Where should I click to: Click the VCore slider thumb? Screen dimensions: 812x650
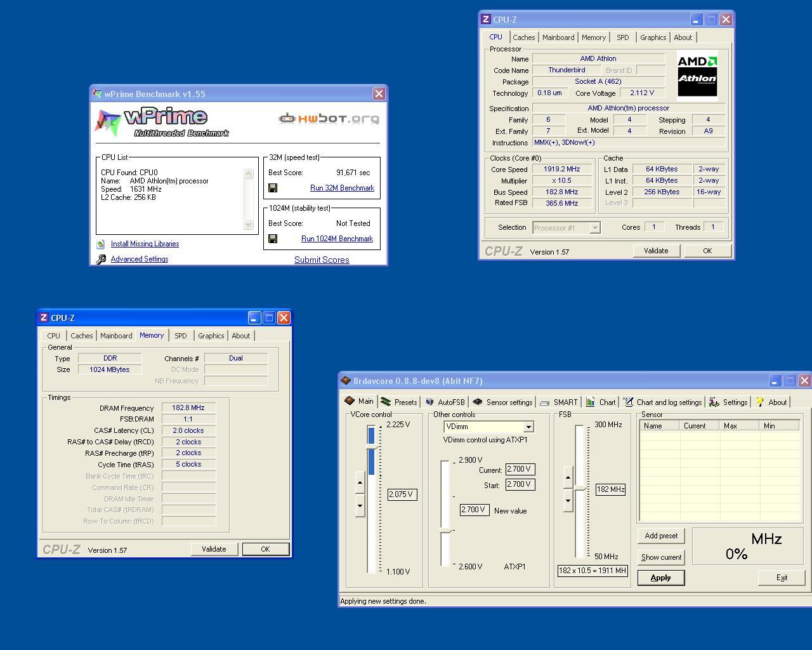(x=372, y=448)
